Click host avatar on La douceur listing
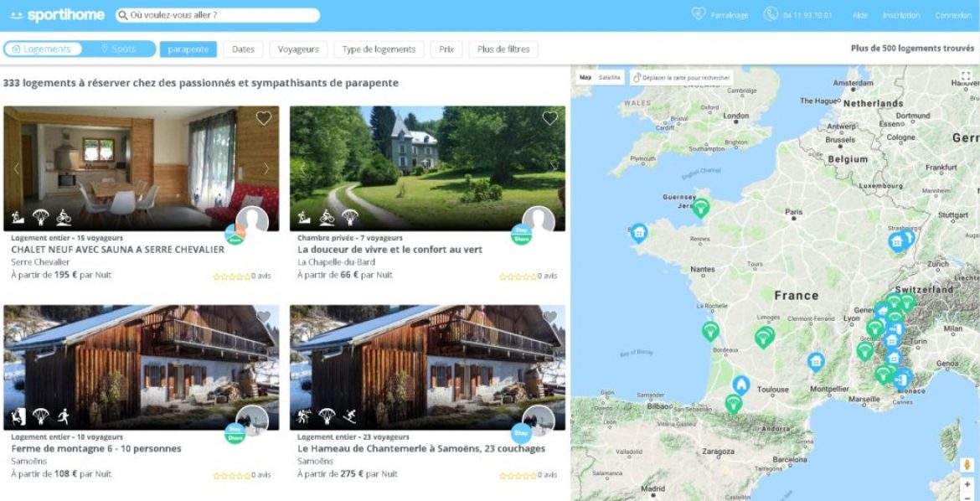Viewport: 980px width, 501px height. (538, 221)
